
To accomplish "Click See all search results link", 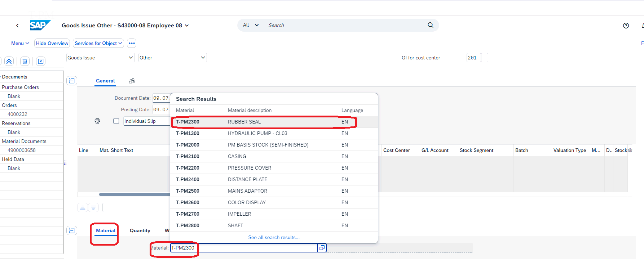I will [274, 237].
